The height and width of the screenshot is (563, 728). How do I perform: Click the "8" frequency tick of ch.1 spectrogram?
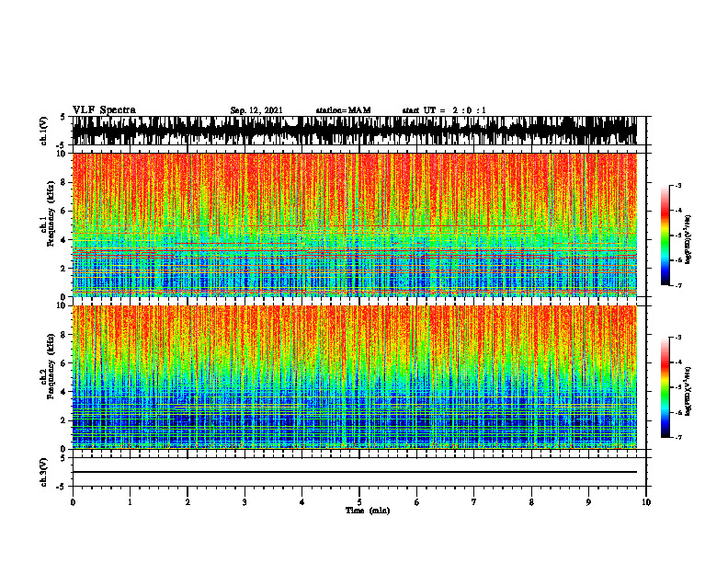[65, 182]
